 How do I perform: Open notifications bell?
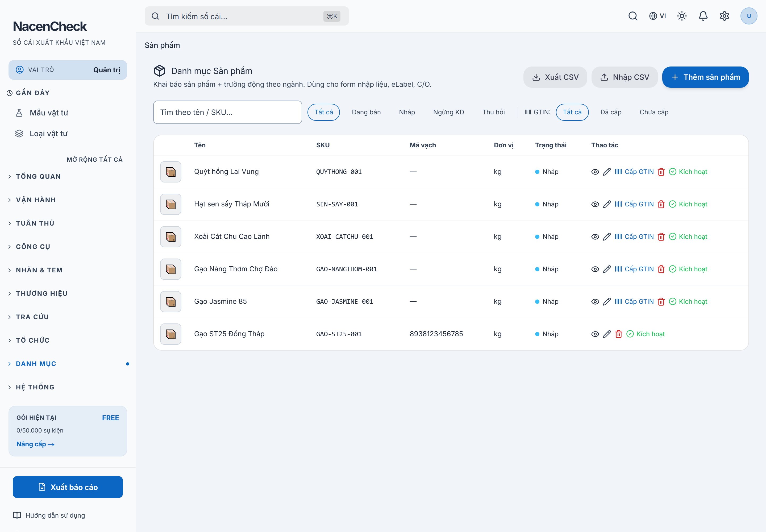(x=703, y=16)
